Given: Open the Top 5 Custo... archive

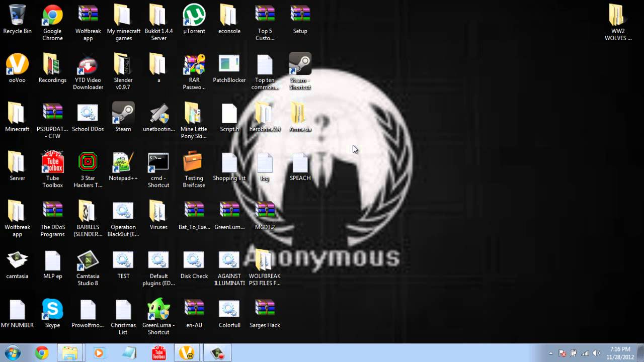Looking at the screenshot, I should point(265,23).
